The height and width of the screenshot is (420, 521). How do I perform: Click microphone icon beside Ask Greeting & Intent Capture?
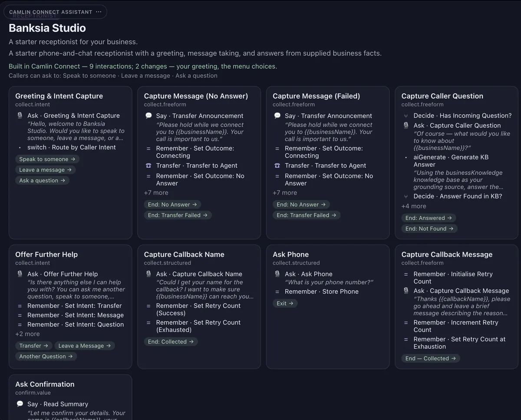[20, 116]
